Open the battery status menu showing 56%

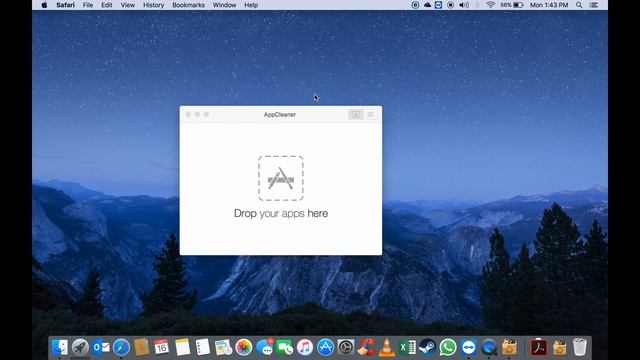coord(512,5)
